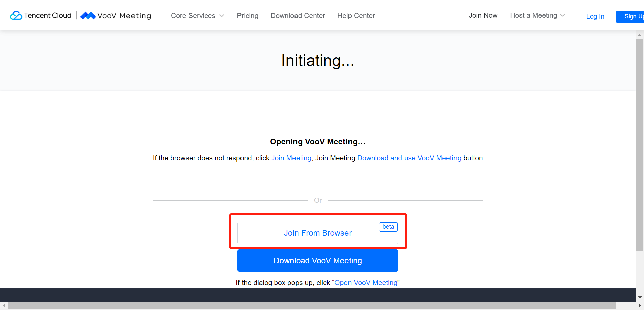644x310 pixels.
Task: Click the scroll down arrow
Action: 640,297
